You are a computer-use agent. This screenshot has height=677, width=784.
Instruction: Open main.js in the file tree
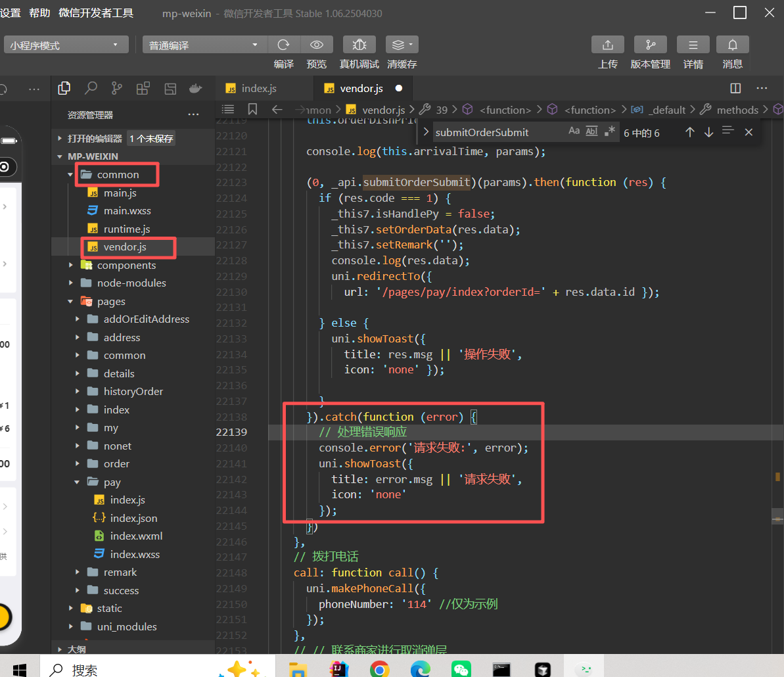point(120,193)
